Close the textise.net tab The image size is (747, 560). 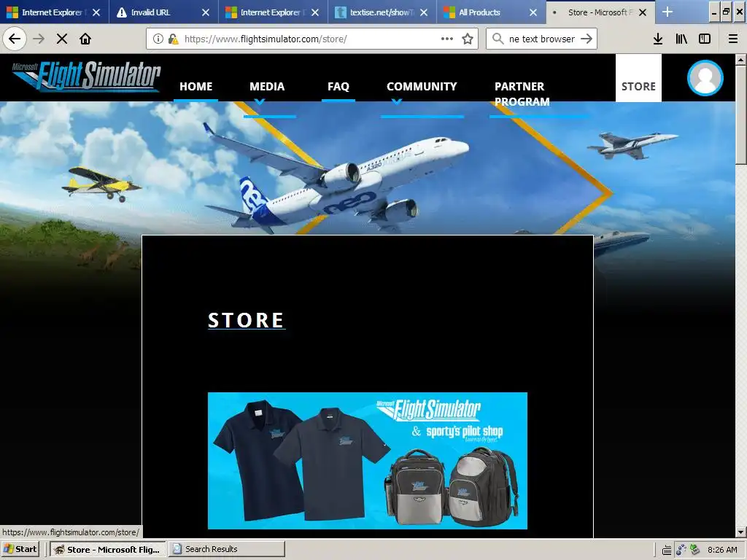424,12
